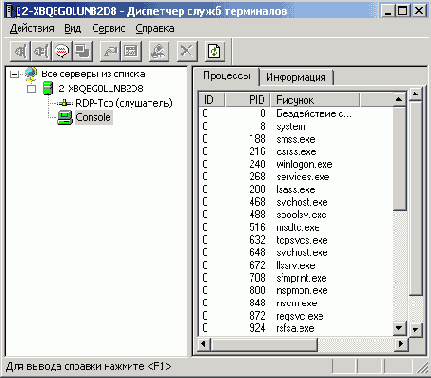Screen dimensions: 431x378
Task: Select the system process row
Action: click(296, 126)
